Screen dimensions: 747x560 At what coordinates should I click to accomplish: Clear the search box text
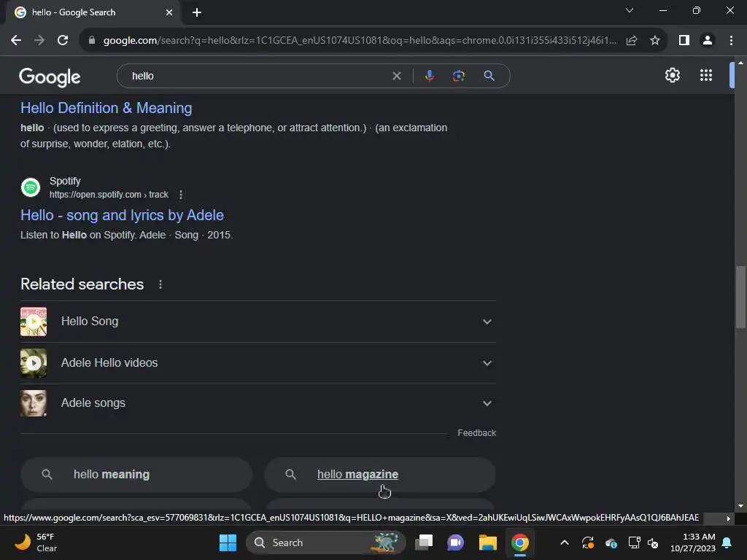396,76
